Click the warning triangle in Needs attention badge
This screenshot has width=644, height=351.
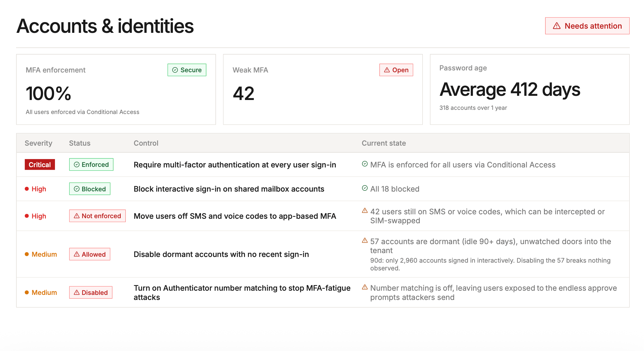[x=556, y=26]
